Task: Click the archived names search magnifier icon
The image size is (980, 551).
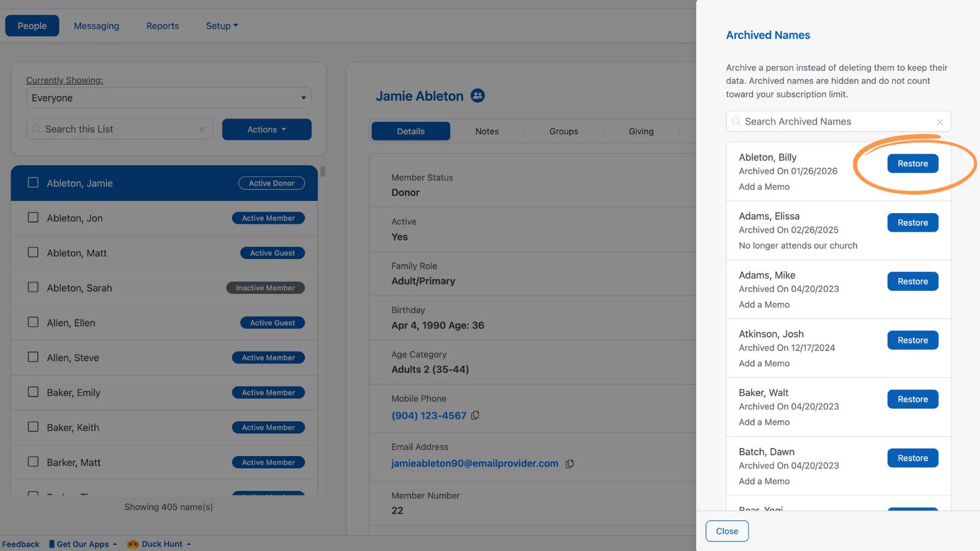Action: pyautogui.click(x=736, y=121)
